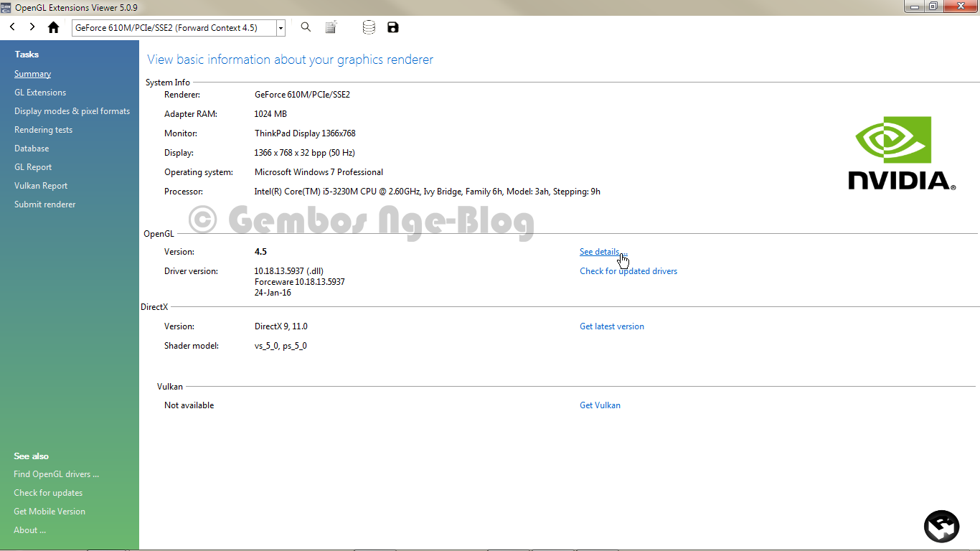Screen dimensions: 980x551
Task: Click Find OpenGL drivers link
Action: click(x=56, y=474)
